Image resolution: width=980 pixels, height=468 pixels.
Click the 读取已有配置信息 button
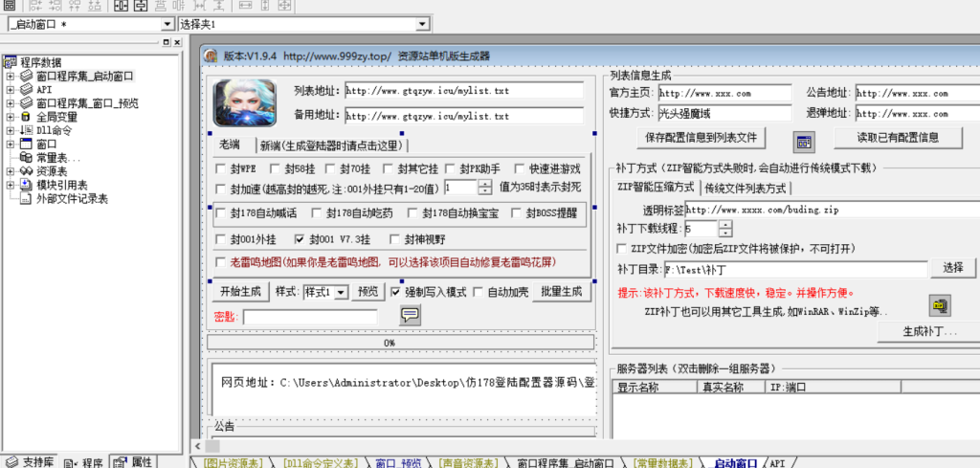[898, 138]
